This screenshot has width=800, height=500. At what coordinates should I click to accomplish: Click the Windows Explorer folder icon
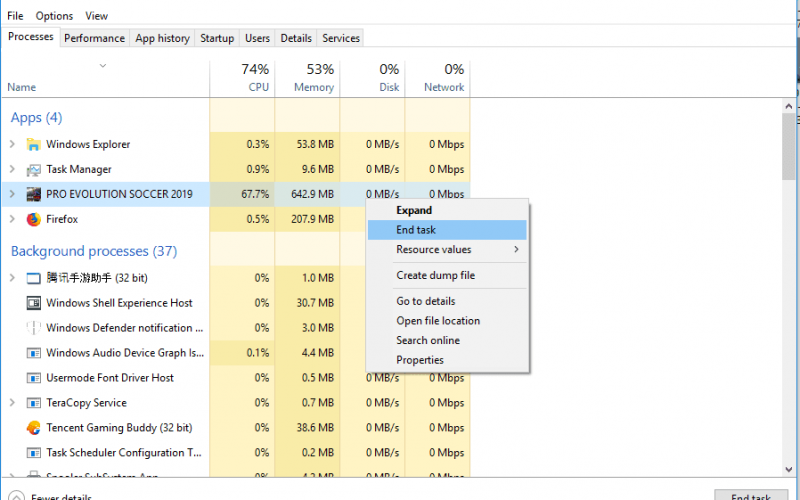[x=33, y=144]
